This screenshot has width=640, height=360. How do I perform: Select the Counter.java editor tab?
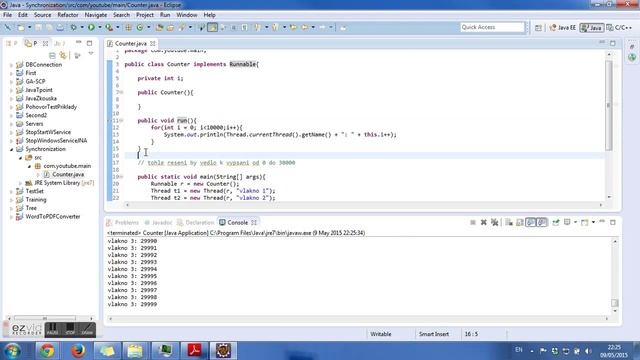tap(130, 43)
